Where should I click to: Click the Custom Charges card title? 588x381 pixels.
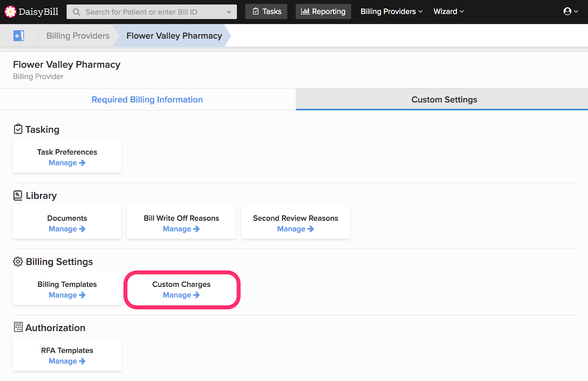pos(182,284)
